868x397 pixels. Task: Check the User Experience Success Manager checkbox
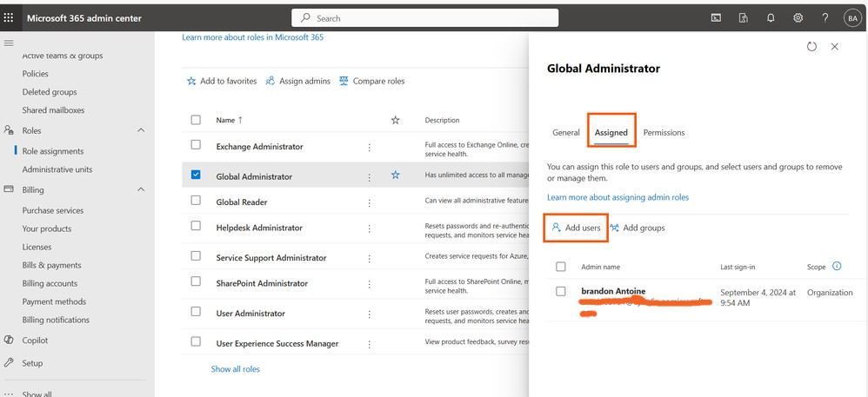(x=196, y=341)
